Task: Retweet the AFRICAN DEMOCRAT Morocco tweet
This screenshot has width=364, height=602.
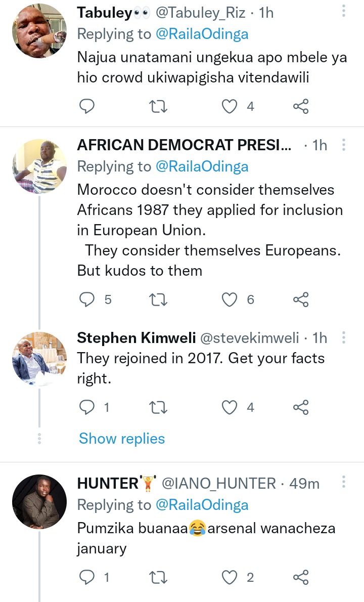Action: 158,299
